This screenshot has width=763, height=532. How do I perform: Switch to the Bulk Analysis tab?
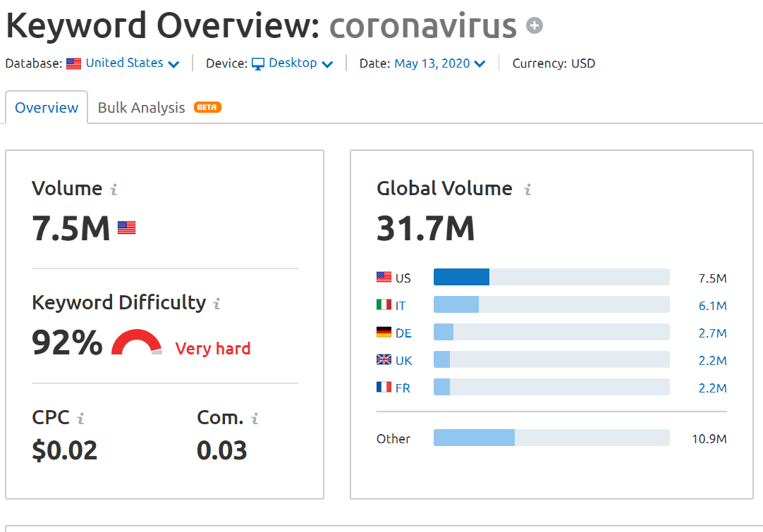point(140,107)
